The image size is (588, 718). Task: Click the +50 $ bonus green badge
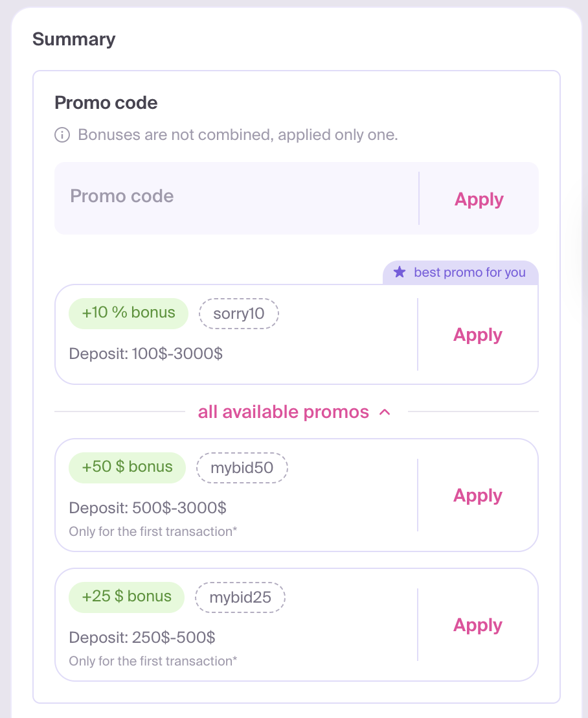pyautogui.click(x=127, y=467)
